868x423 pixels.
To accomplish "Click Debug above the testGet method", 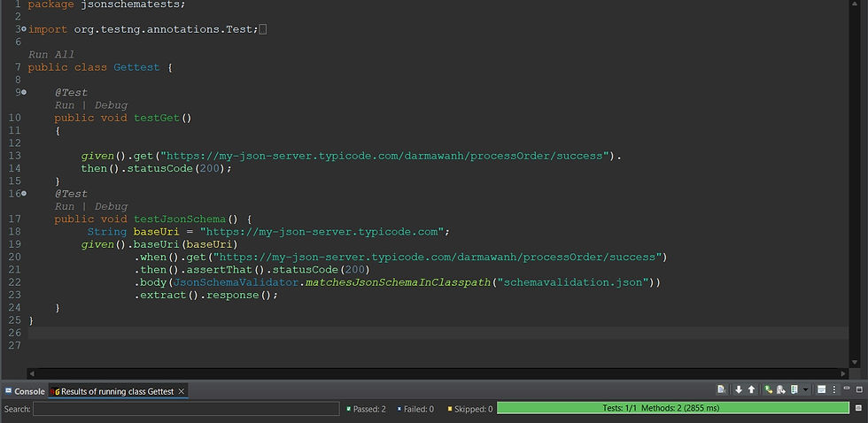I will (111, 105).
